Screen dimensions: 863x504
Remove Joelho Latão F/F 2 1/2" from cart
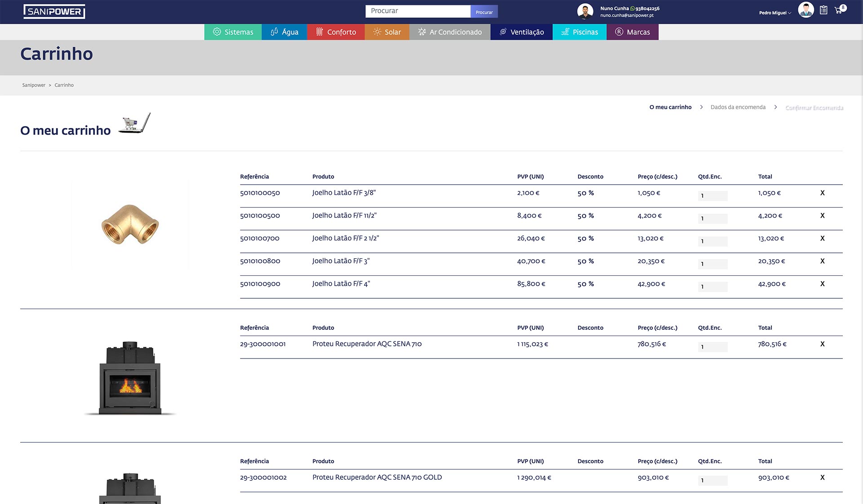click(823, 239)
